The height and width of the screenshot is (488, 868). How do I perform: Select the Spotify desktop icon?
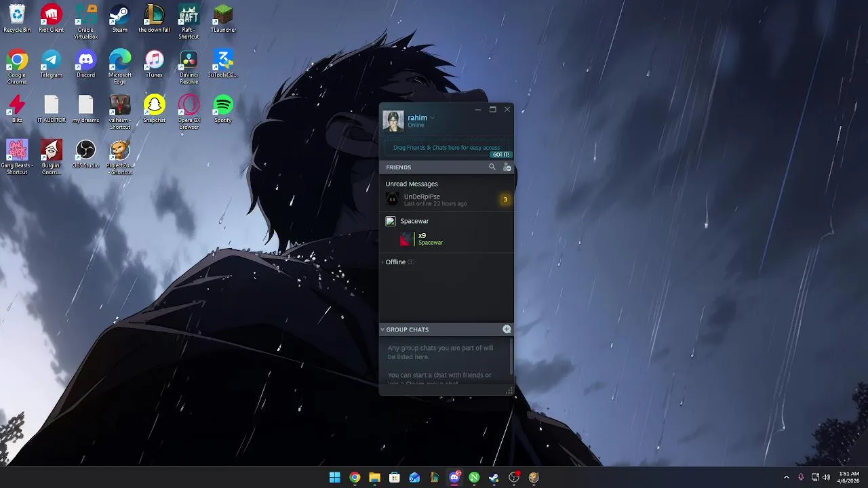pos(223,108)
